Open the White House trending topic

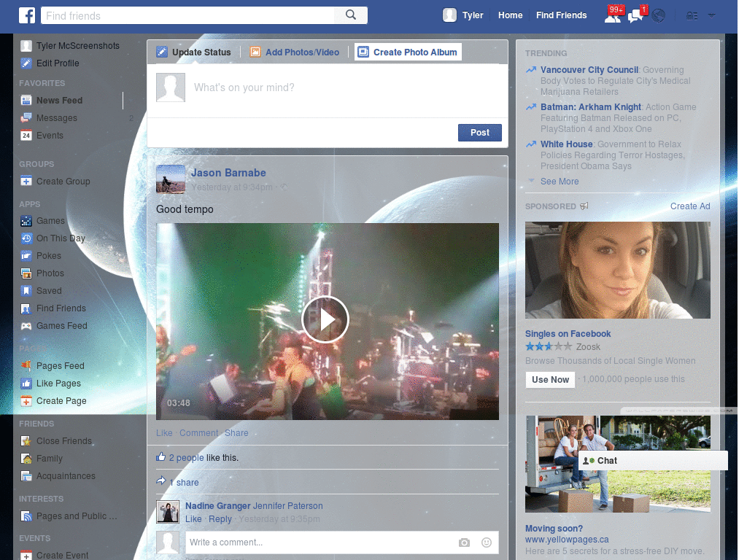(566, 144)
